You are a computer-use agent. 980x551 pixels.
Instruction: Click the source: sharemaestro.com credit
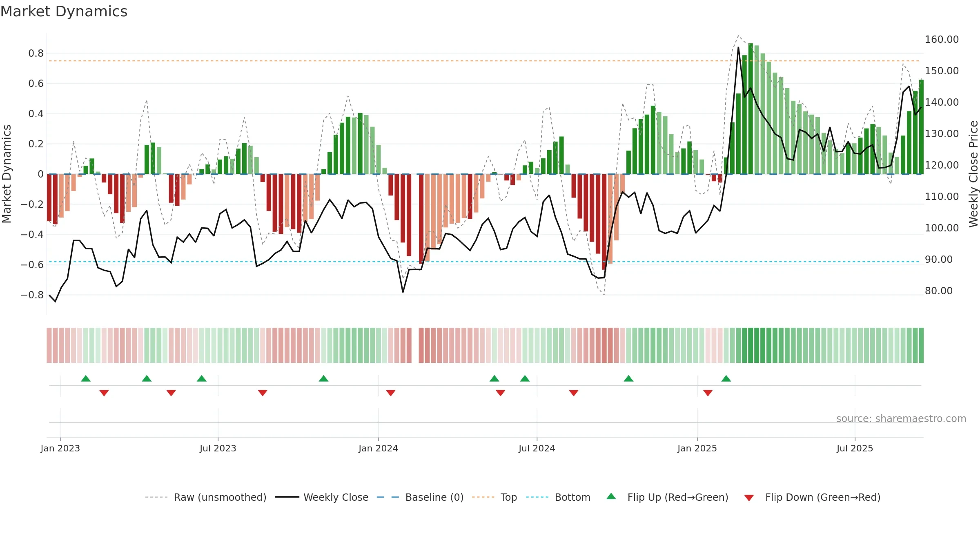(901, 418)
